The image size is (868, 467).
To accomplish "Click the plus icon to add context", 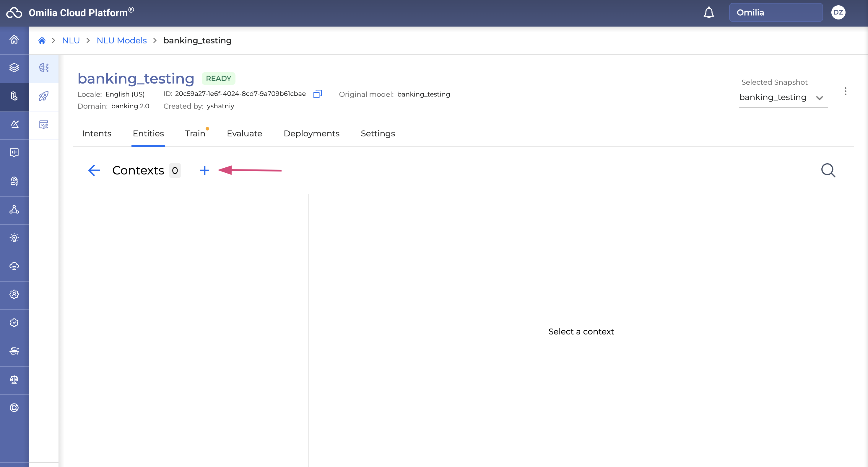I will point(204,170).
